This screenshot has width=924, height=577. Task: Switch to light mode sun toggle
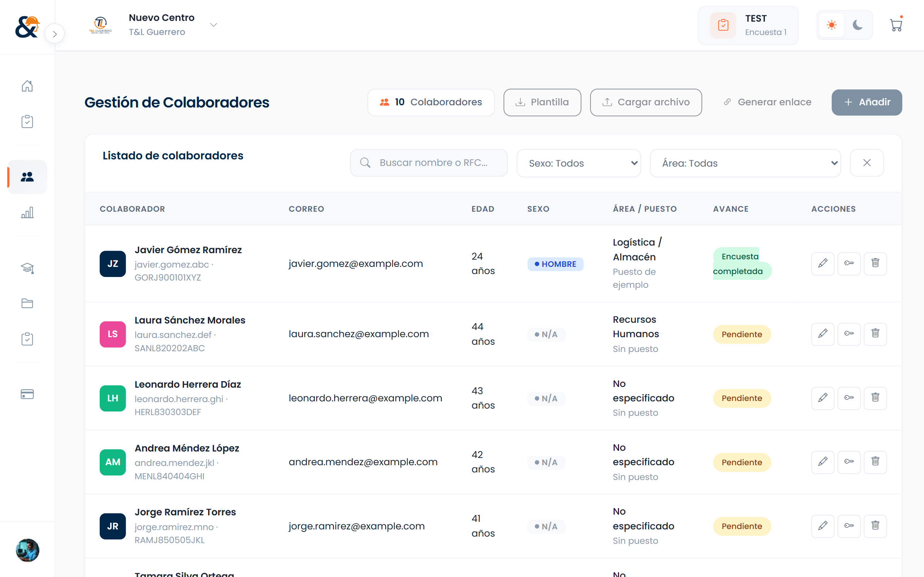[832, 25]
